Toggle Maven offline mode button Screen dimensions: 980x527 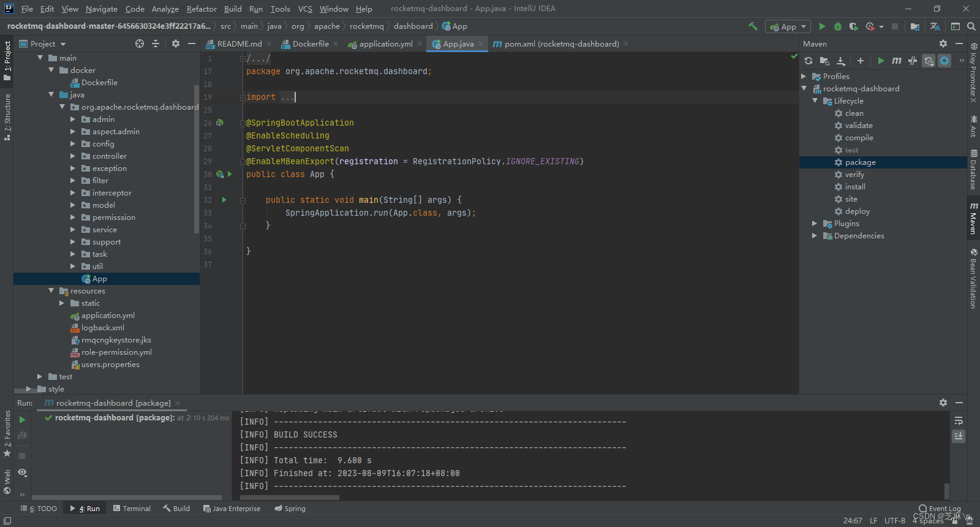[x=913, y=61]
